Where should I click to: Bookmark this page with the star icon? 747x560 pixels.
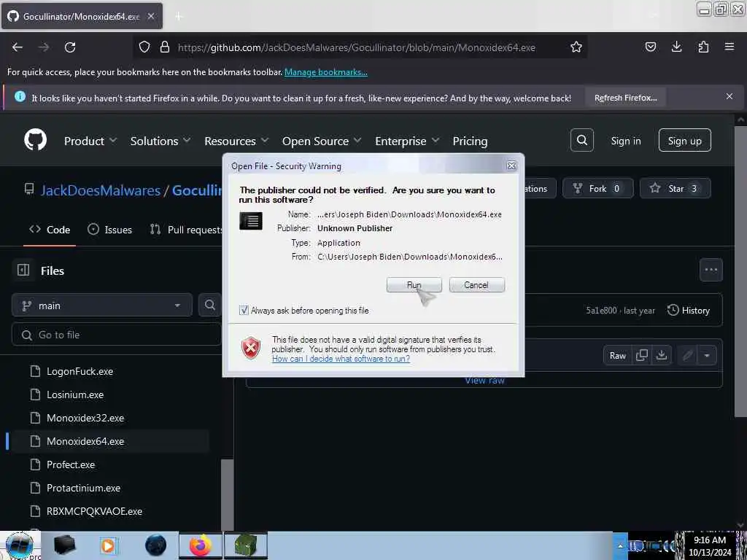[576, 47]
